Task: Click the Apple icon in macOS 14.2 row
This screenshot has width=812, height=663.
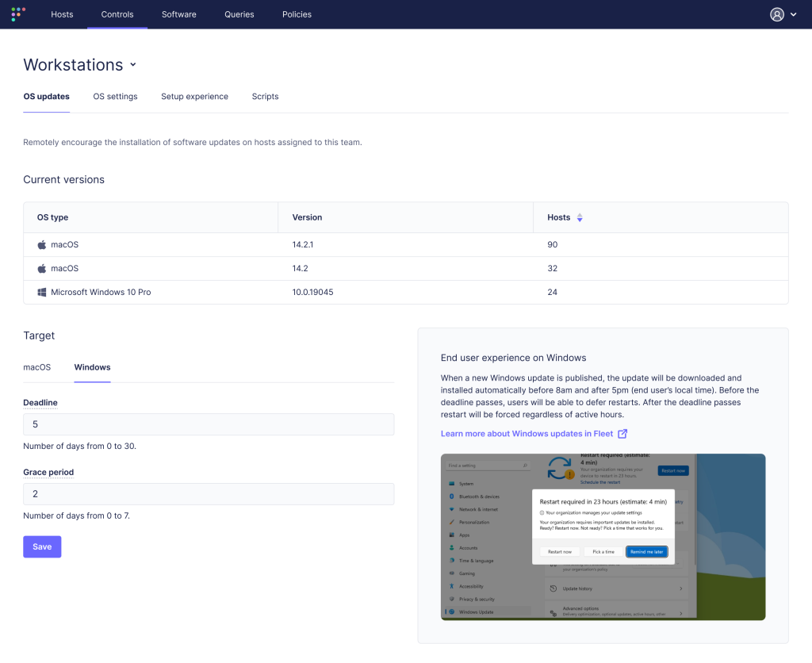Action: pyautogui.click(x=42, y=269)
